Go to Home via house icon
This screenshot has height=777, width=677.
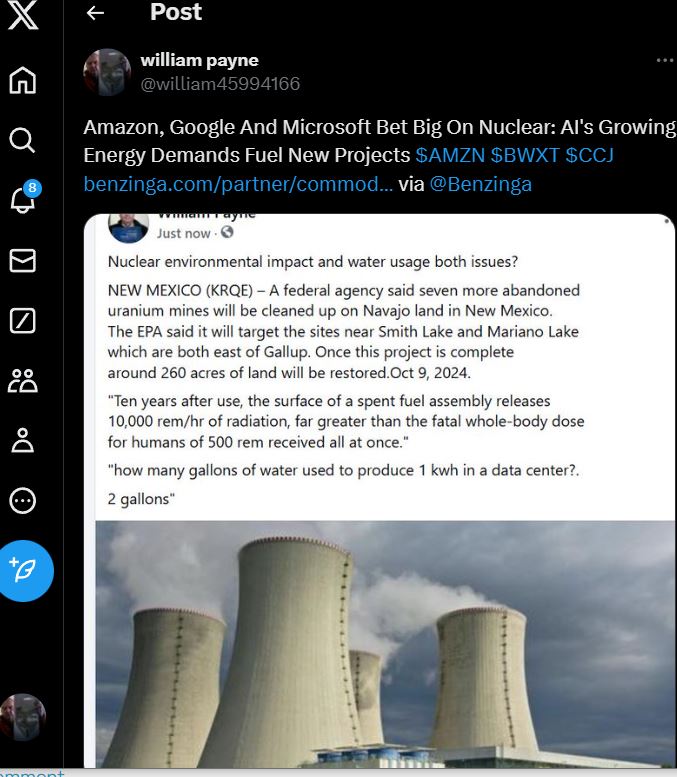coord(23,80)
